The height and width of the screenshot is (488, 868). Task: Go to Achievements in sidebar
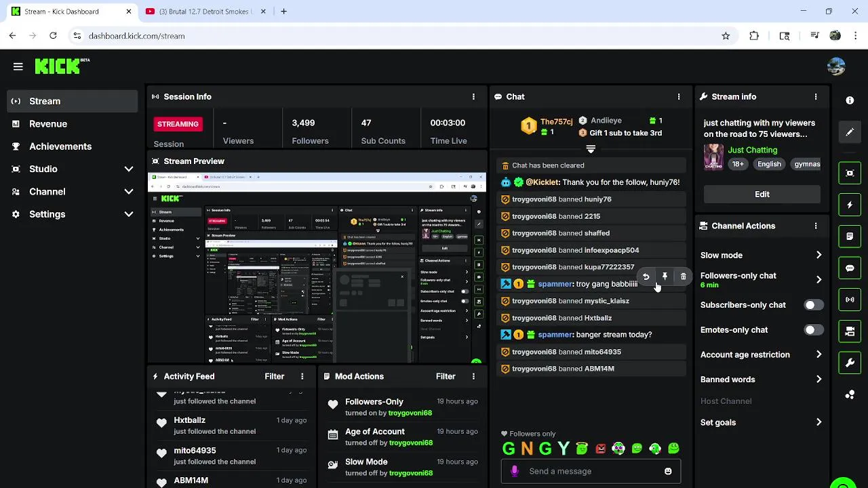[x=72, y=146]
